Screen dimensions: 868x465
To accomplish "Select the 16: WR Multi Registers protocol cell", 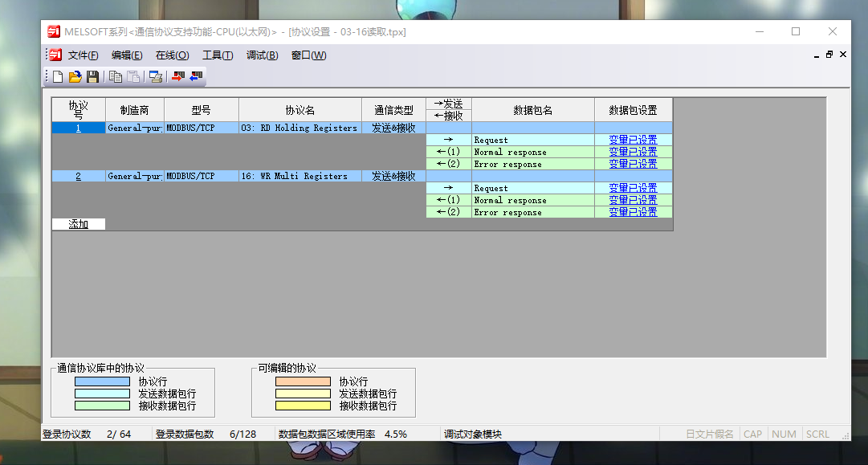I will coord(300,176).
